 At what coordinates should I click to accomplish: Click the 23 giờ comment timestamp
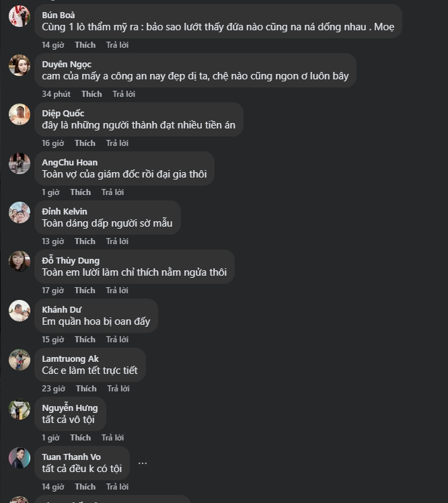pos(53,389)
